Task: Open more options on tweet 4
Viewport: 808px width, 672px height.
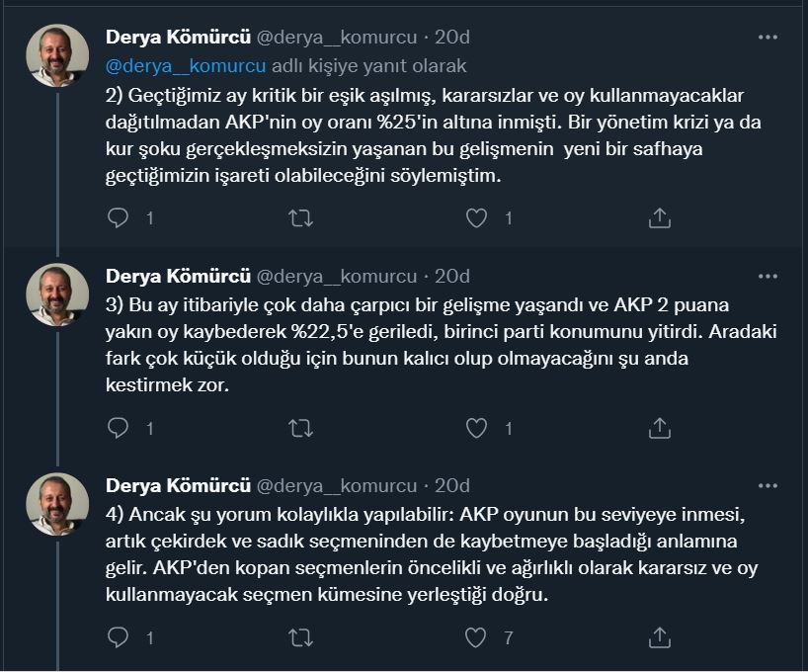Action: [768, 486]
